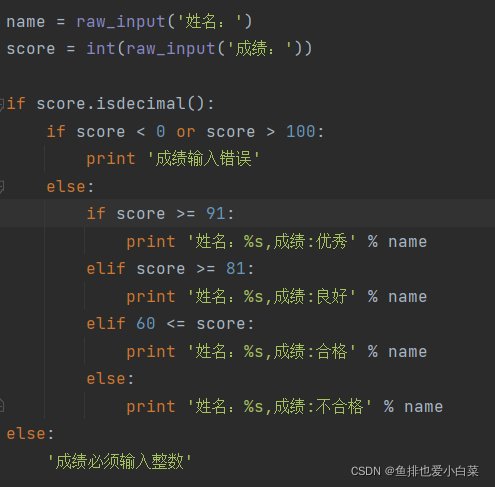Click the CSDN author watermark text
495x487 pixels.
[x=415, y=471]
